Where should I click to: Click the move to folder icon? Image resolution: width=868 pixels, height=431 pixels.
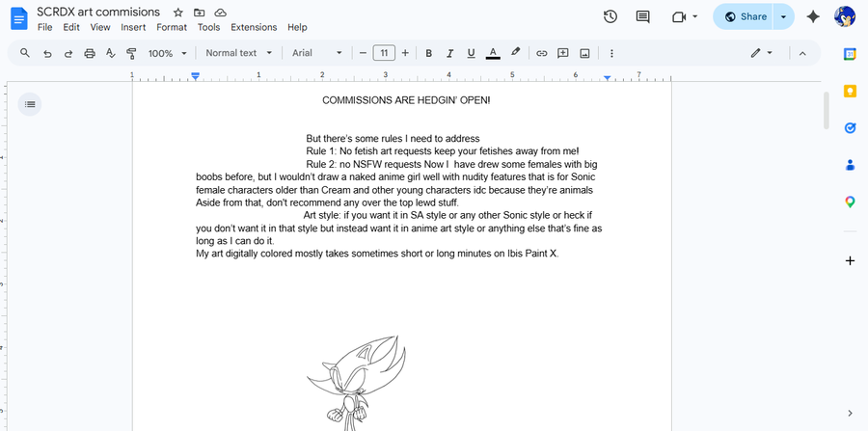[x=199, y=13]
